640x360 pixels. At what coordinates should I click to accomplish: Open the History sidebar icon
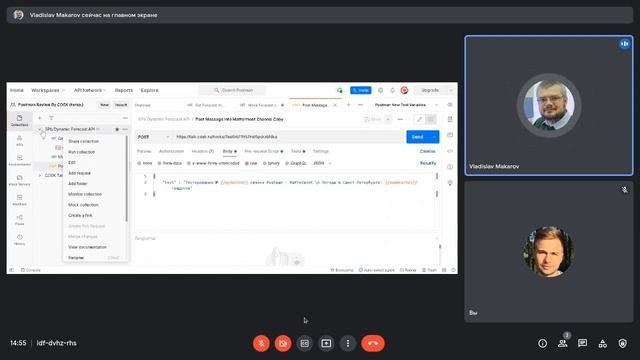19,240
